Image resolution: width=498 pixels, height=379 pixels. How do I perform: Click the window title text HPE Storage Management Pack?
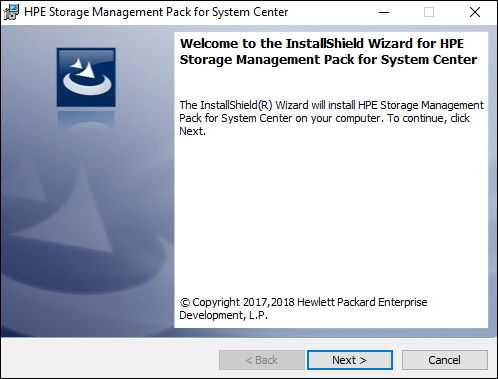[156, 12]
